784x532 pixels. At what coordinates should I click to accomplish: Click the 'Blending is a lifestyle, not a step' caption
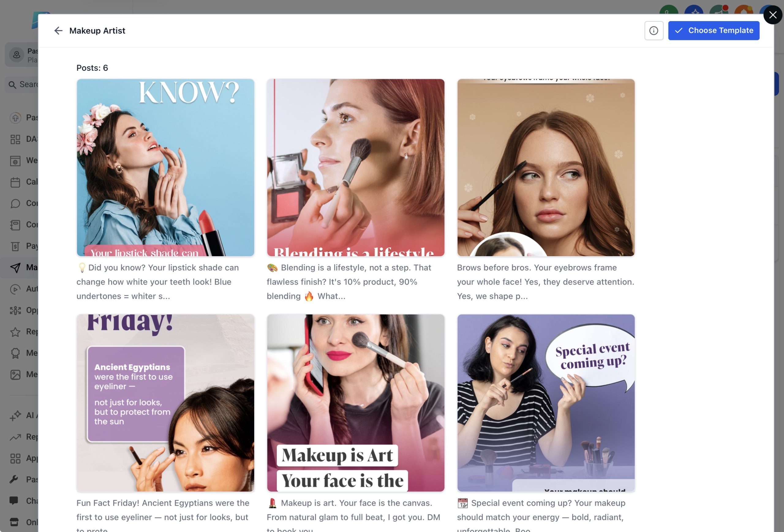(x=349, y=282)
